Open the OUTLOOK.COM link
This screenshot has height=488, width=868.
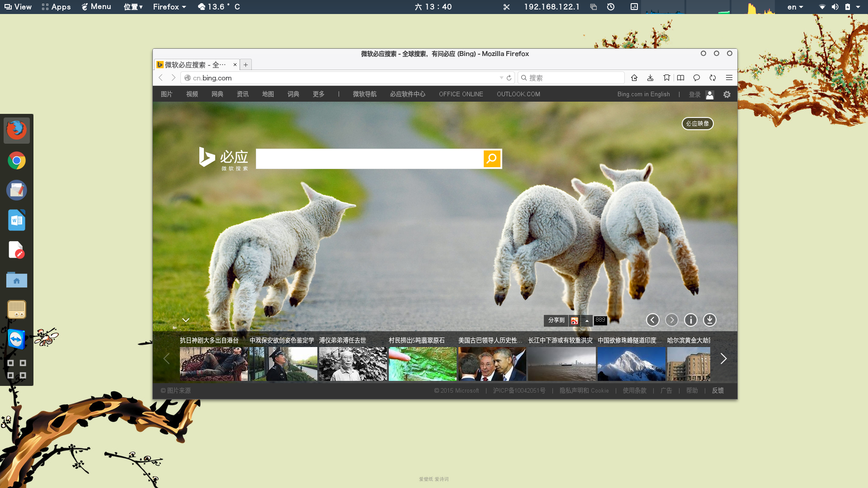[518, 94]
